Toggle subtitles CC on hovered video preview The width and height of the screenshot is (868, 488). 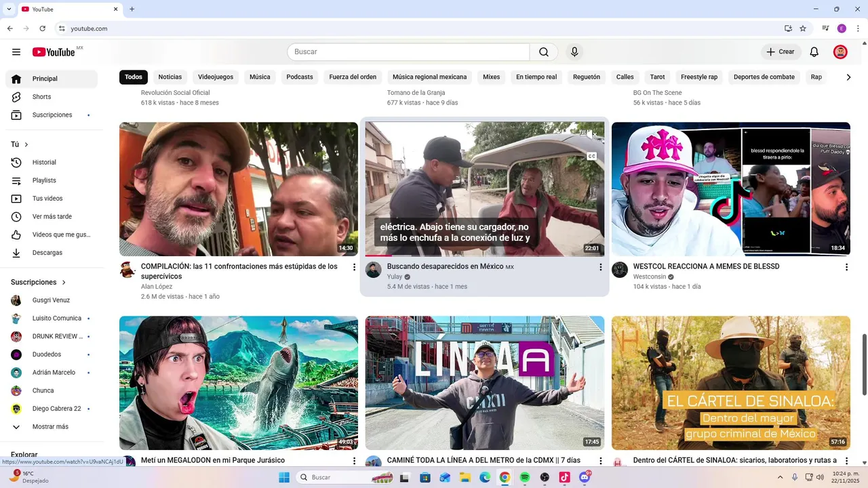point(591,156)
